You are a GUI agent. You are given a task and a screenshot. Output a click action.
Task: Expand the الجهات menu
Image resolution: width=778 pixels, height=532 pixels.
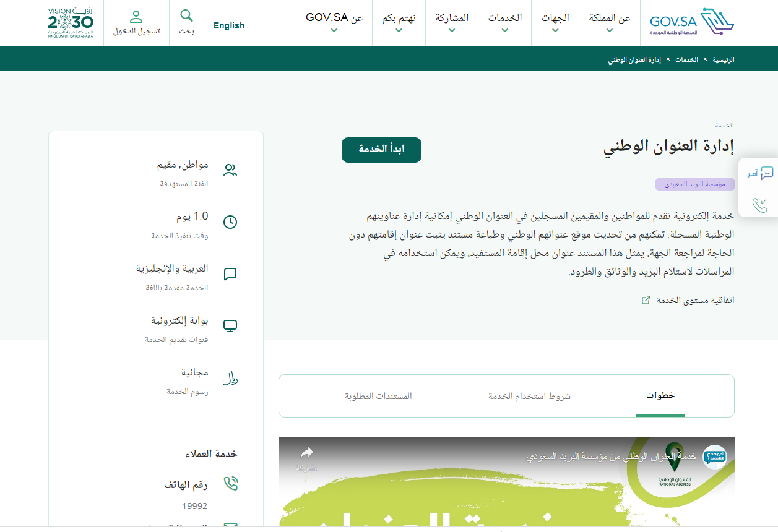[x=555, y=23]
